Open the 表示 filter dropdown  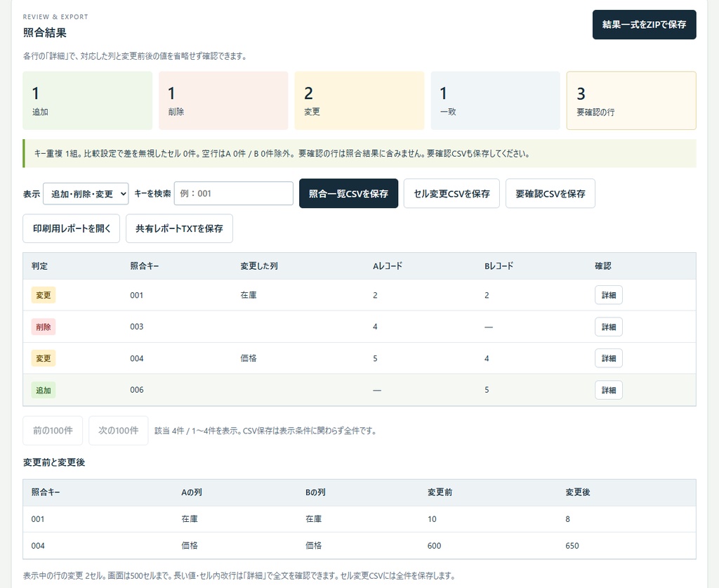click(86, 194)
